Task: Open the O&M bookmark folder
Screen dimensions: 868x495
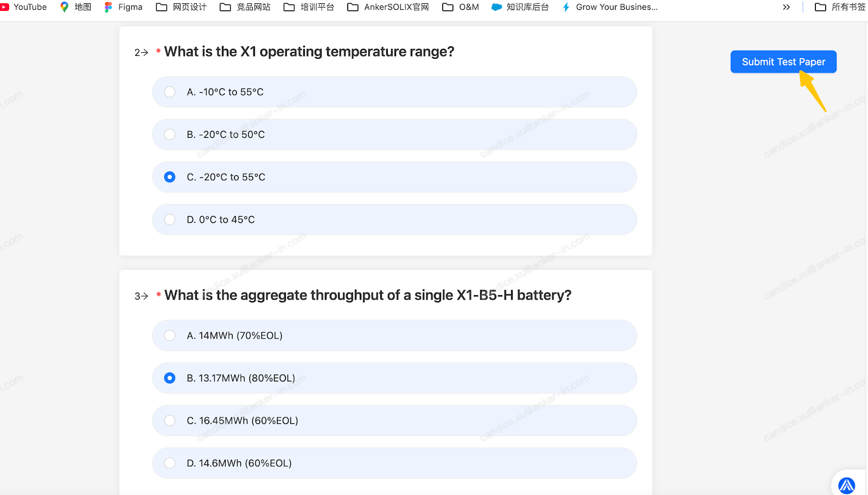Action: click(x=461, y=7)
